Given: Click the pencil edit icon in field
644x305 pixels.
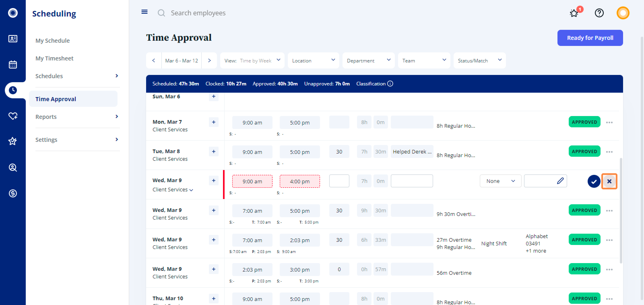Looking at the screenshot, I should [560, 181].
